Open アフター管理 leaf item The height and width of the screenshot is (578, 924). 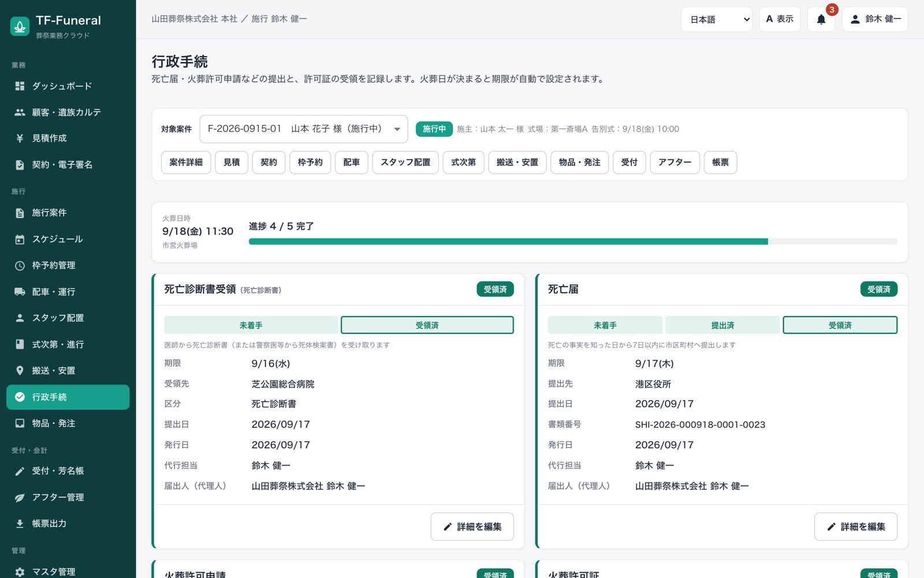(68, 497)
